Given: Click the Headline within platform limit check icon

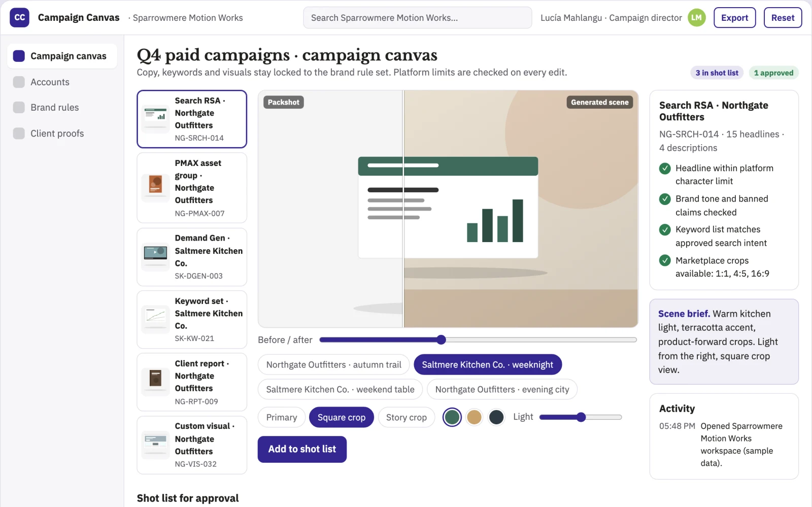Looking at the screenshot, I should coord(665,168).
